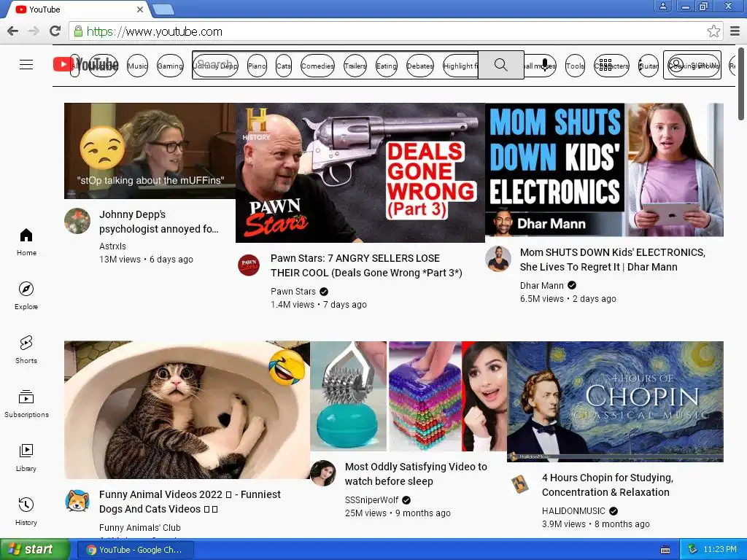
Task: Select the Eating filter chip
Action: point(386,66)
